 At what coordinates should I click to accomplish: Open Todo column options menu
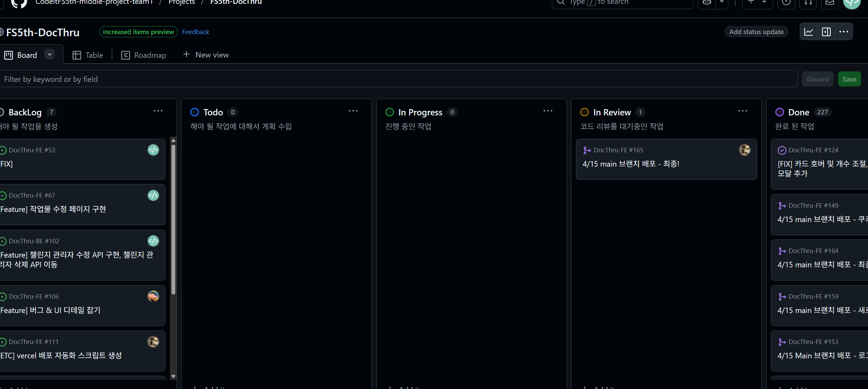click(353, 111)
